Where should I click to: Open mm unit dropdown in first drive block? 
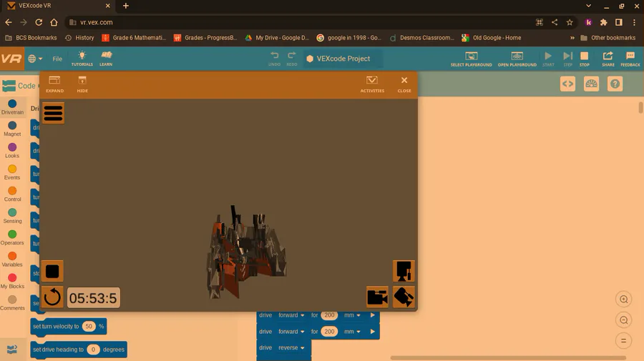pos(352,315)
